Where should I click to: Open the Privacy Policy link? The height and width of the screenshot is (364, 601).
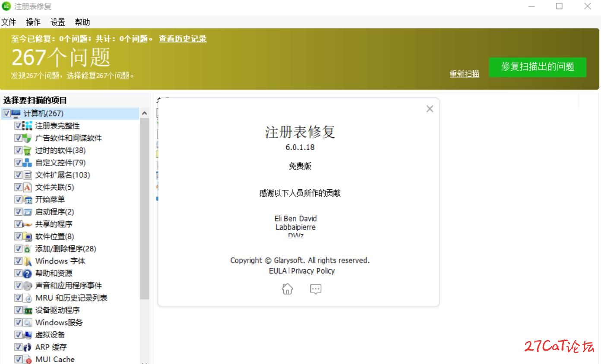click(x=313, y=271)
